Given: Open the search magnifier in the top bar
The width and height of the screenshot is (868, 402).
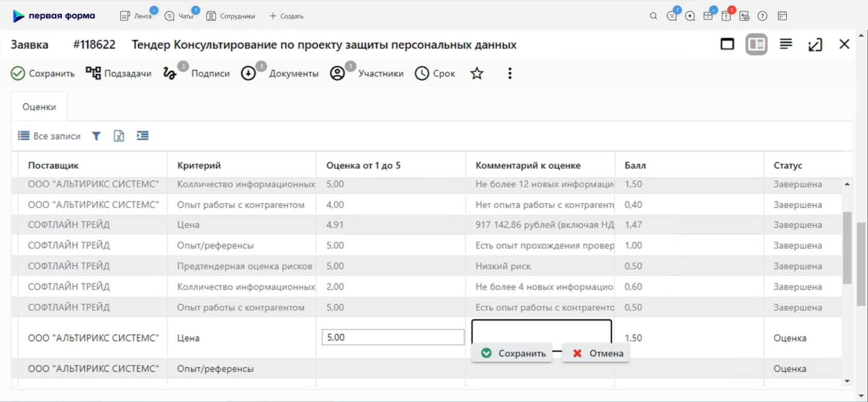Looking at the screenshot, I should click(654, 16).
